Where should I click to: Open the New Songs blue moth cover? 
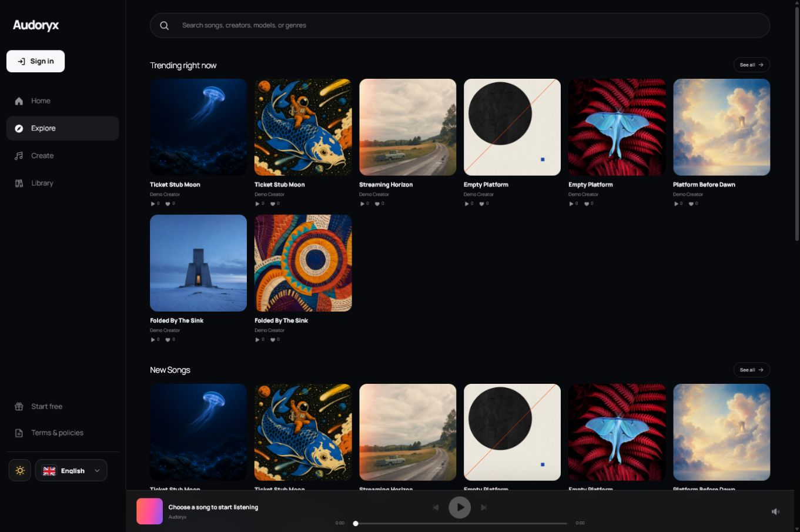[617, 432]
